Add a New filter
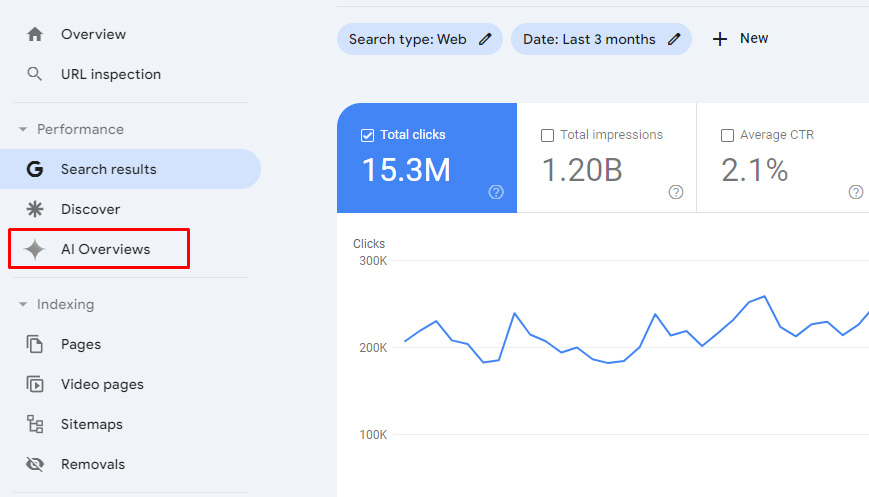This screenshot has width=869, height=497. coord(740,39)
